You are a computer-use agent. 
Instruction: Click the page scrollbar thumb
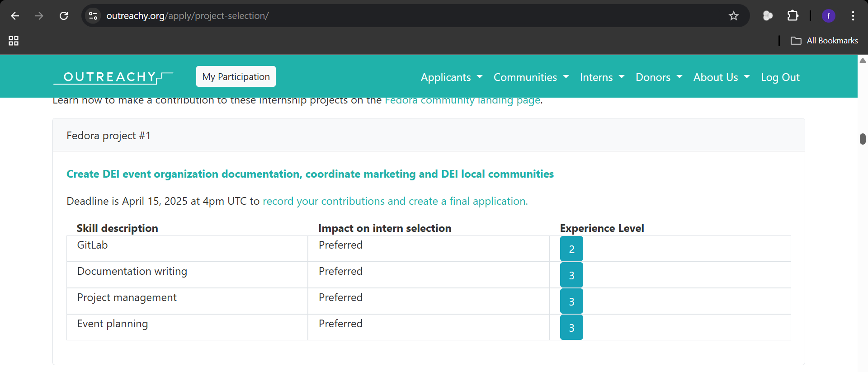(863, 139)
